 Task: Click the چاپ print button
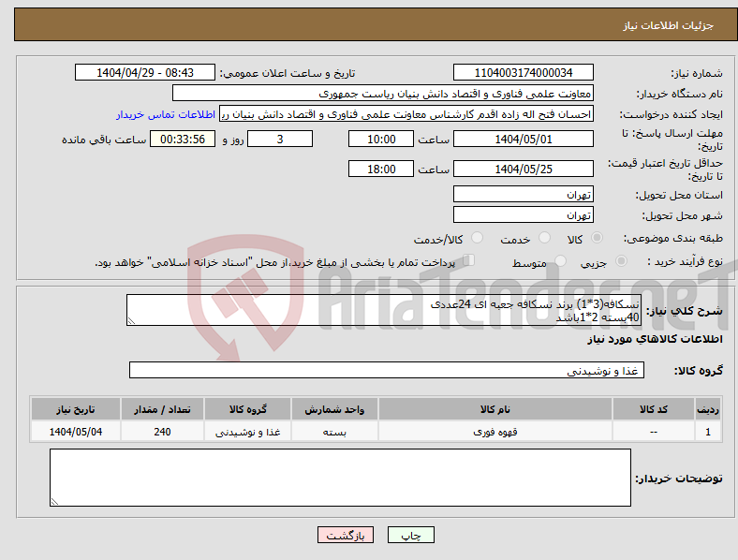(411, 535)
